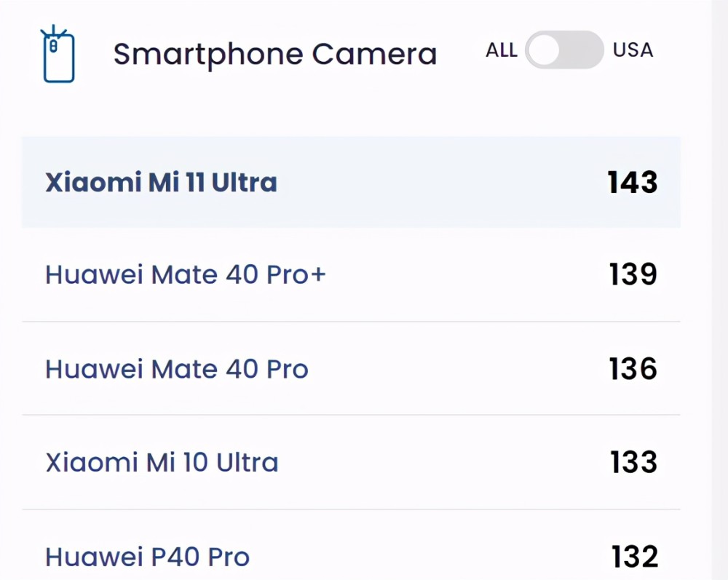
Task: Click the empty area in Mate 40 Pro row
Action: [457, 370]
